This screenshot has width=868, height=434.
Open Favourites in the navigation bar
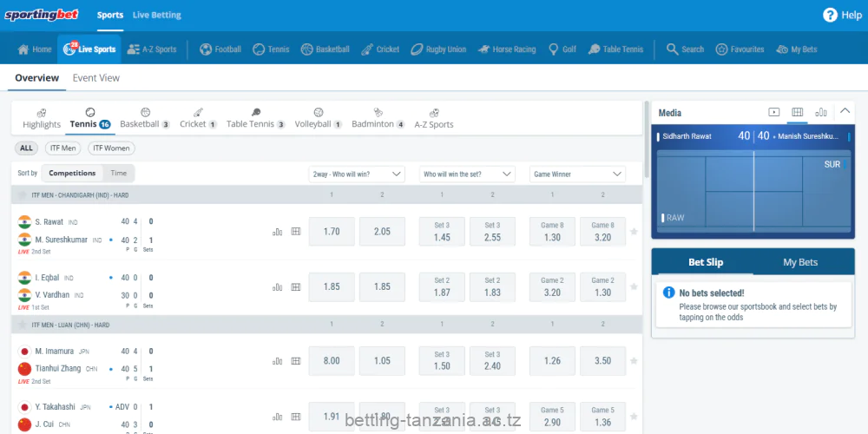click(x=740, y=49)
